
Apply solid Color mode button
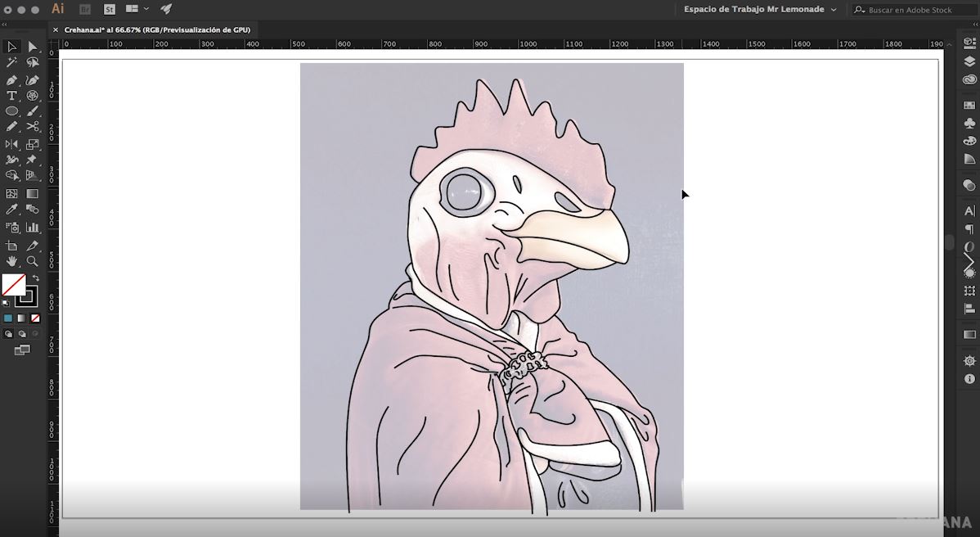7,318
